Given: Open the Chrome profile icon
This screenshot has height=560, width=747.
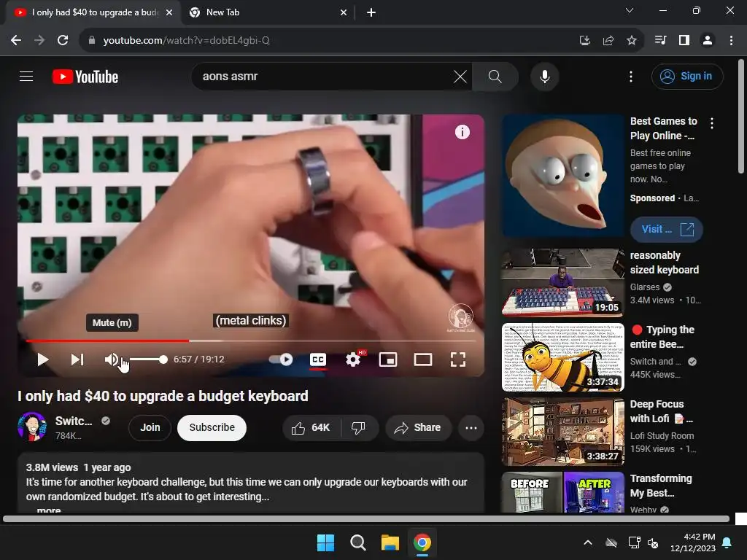Looking at the screenshot, I should coord(708,41).
